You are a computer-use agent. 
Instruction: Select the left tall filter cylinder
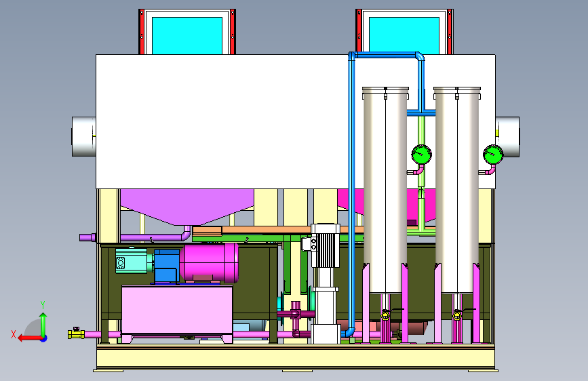[385, 190]
